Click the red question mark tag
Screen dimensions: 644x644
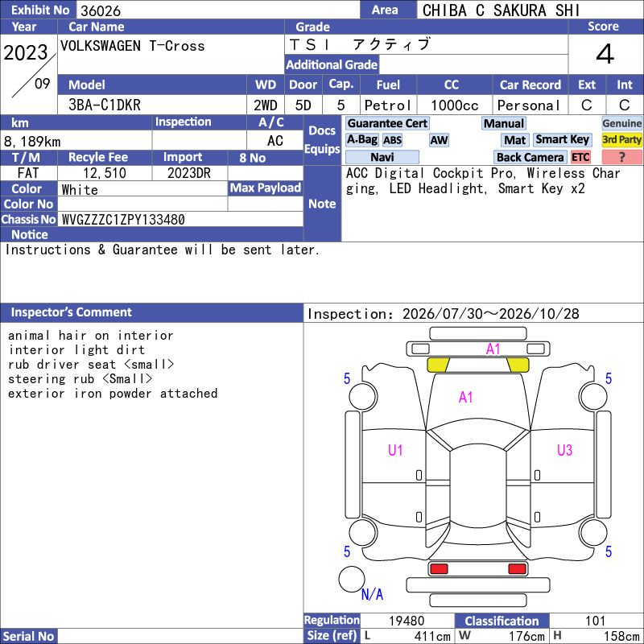(621, 157)
